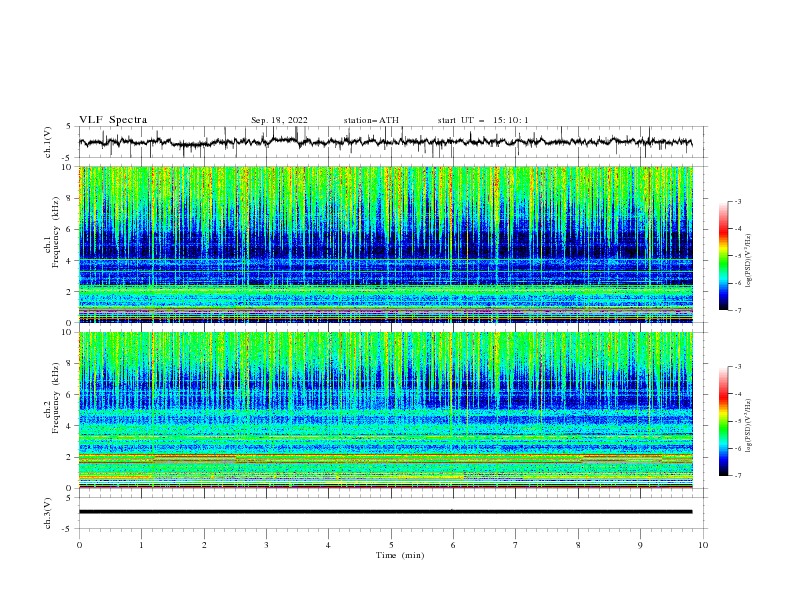Click the time axis tick label "5"
Image resolution: width=792 pixels, height=612 pixels.
391,545
